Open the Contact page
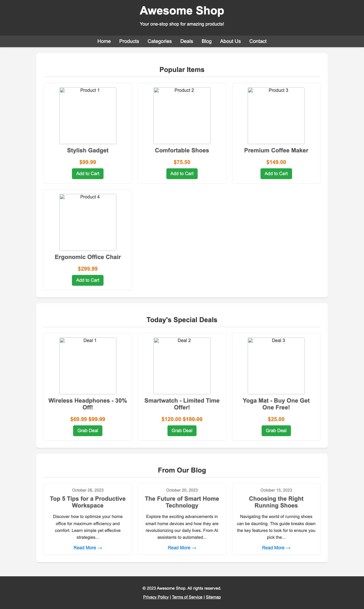 [x=258, y=41]
